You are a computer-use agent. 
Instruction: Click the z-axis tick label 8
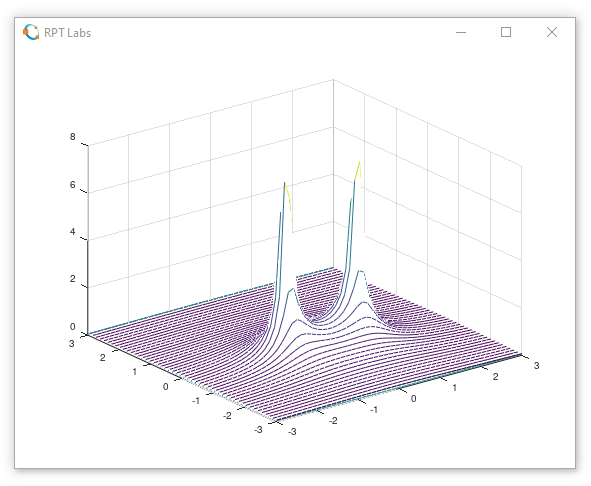click(72, 137)
